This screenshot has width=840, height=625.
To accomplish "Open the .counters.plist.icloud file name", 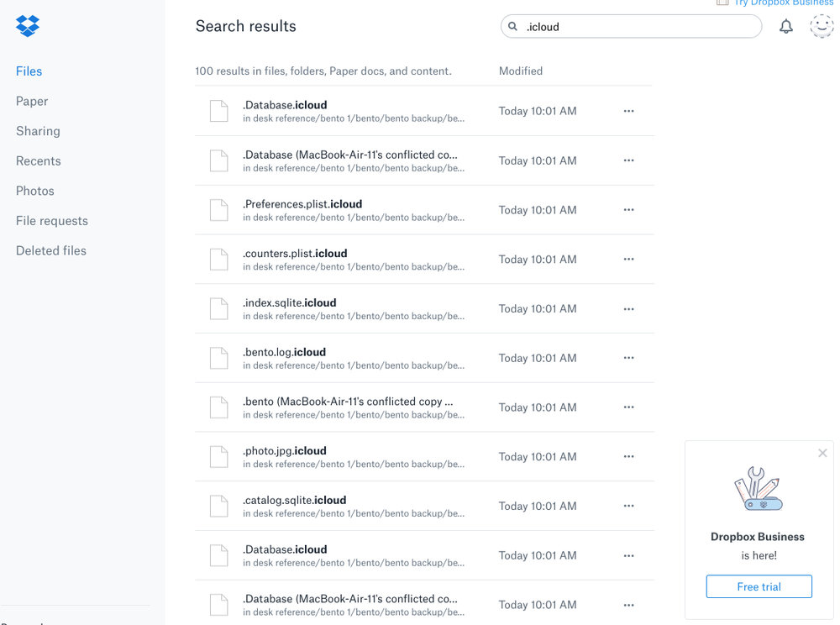I will tap(295, 254).
